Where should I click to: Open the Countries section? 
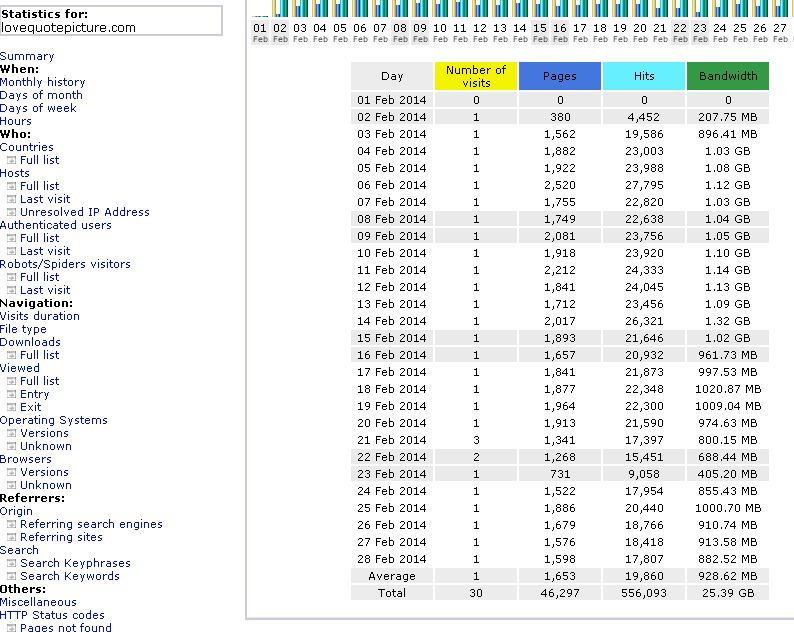click(x=27, y=147)
